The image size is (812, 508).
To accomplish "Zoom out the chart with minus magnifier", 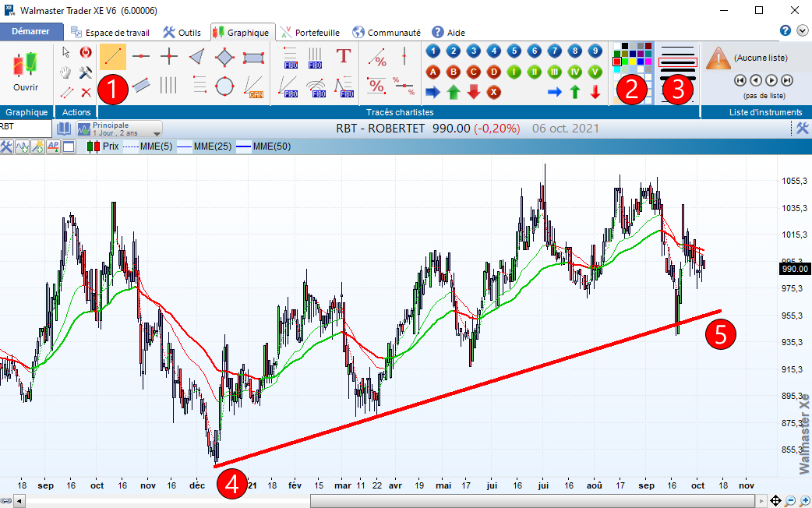I will pos(790,501).
